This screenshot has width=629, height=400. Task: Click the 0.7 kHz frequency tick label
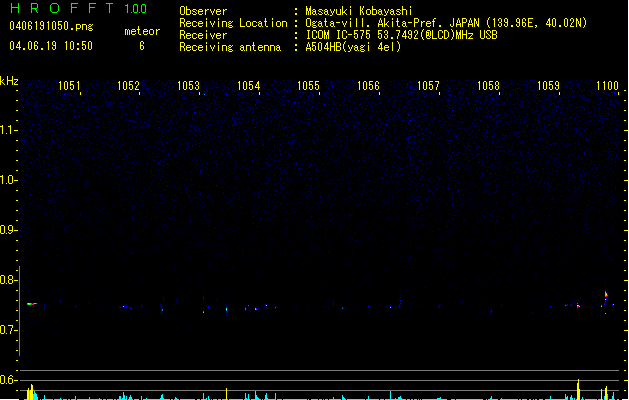click(8, 330)
